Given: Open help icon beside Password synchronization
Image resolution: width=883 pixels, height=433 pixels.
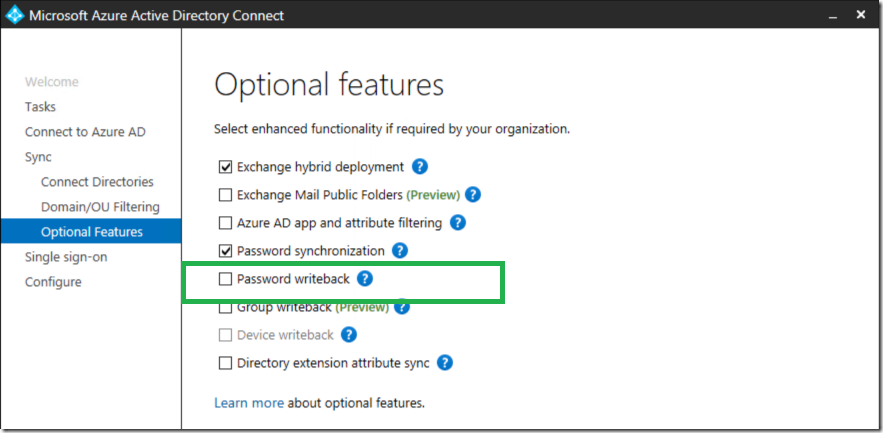Looking at the screenshot, I should pyautogui.click(x=400, y=251).
